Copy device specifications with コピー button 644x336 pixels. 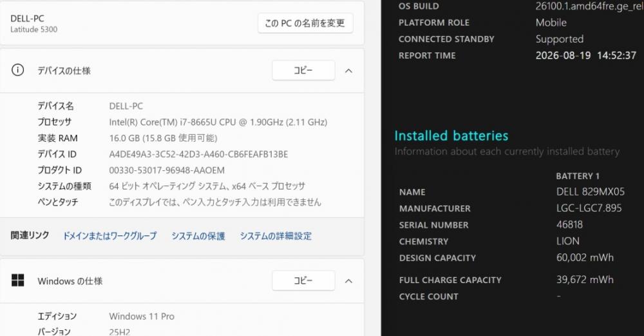pos(303,71)
